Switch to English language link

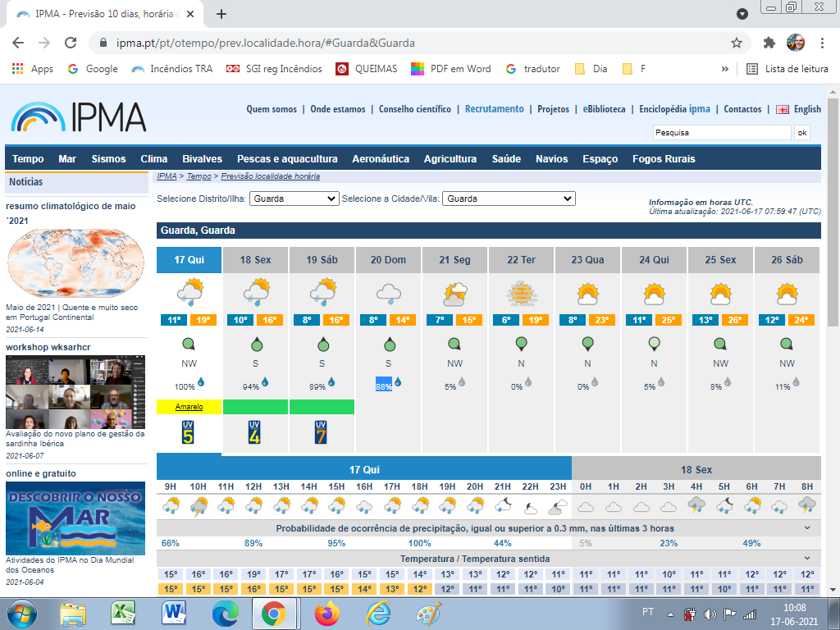click(x=807, y=109)
